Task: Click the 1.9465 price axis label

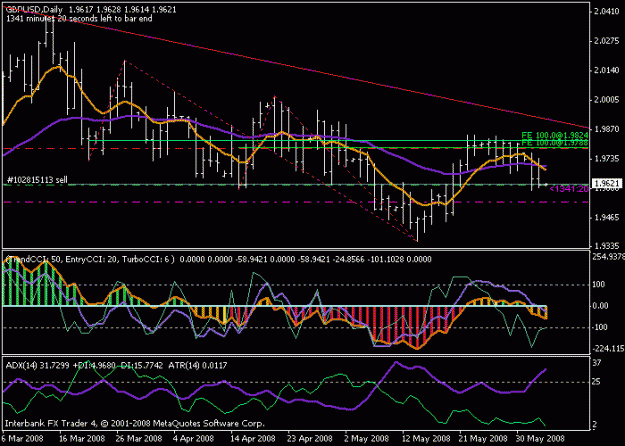Action: click(x=606, y=218)
